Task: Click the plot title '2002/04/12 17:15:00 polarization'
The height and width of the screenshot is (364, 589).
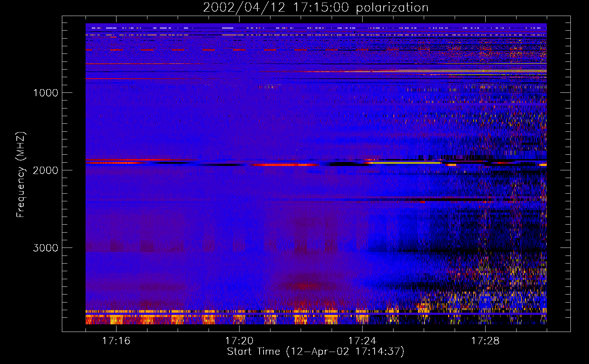Action: click(316, 7)
